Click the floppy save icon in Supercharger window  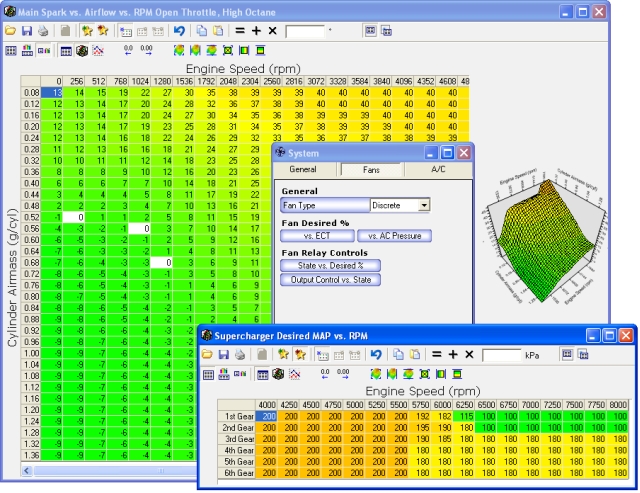(x=223, y=355)
